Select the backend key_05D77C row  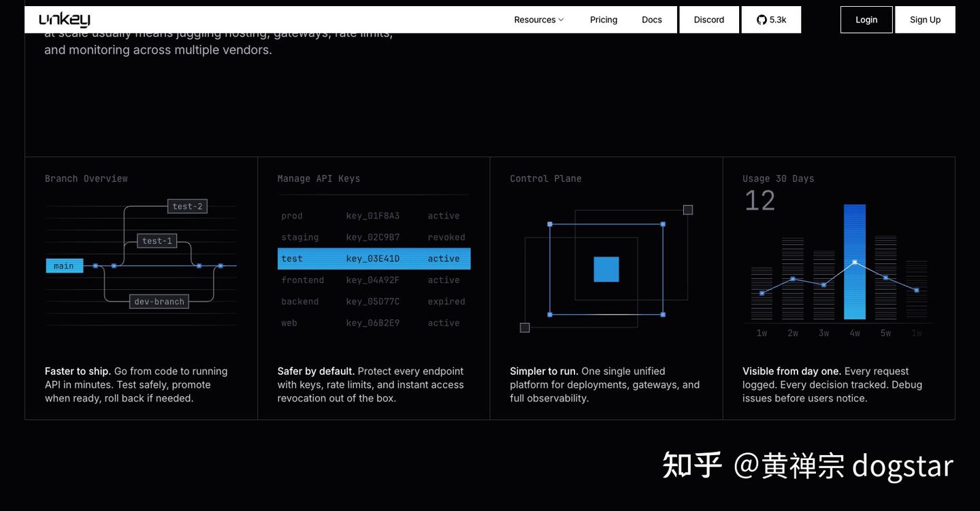[x=374, y=301]
